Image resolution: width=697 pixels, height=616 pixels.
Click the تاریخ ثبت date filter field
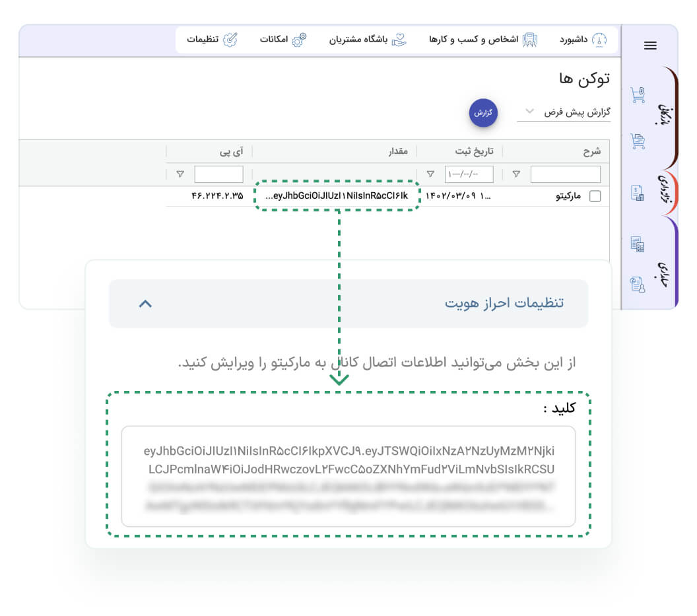coord(469,174)
